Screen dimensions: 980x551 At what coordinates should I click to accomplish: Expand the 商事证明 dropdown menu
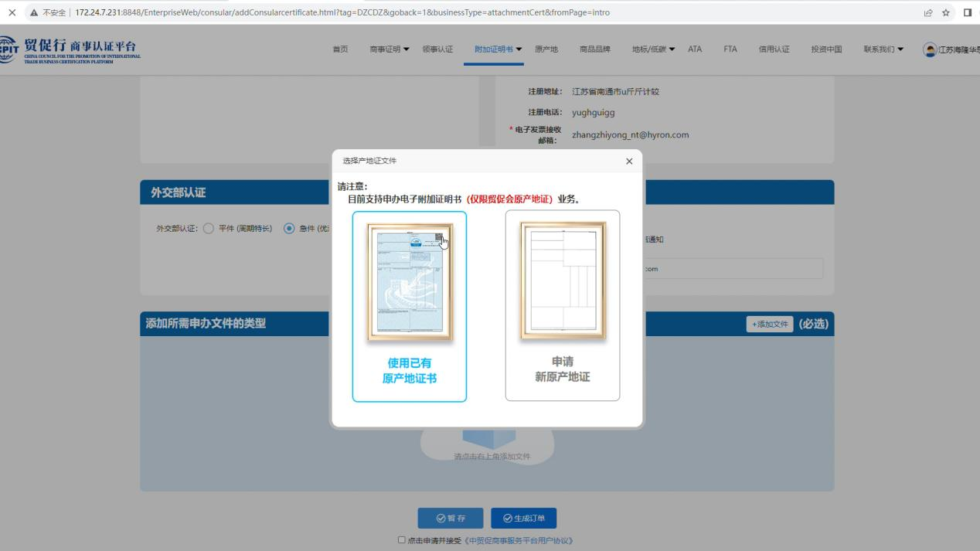coord(390,49)
